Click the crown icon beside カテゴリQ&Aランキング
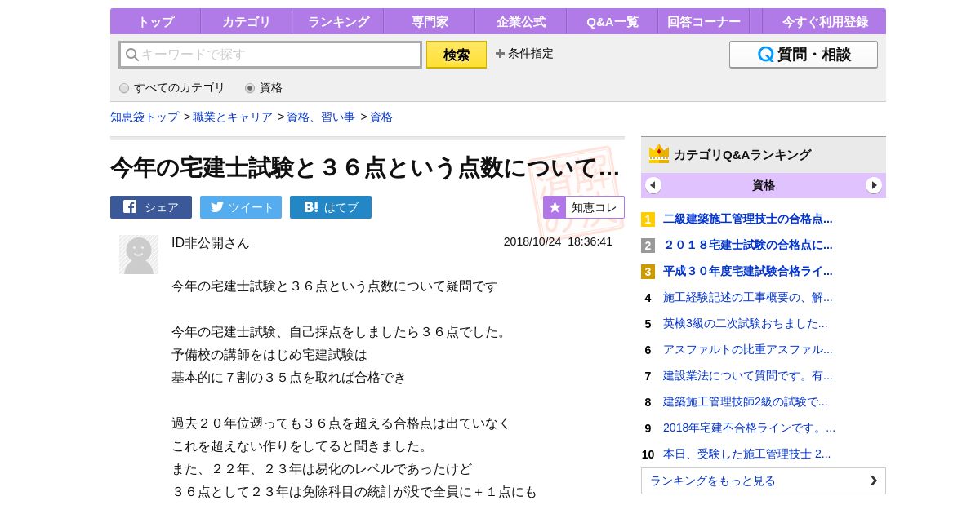 (x=659, y=154)
